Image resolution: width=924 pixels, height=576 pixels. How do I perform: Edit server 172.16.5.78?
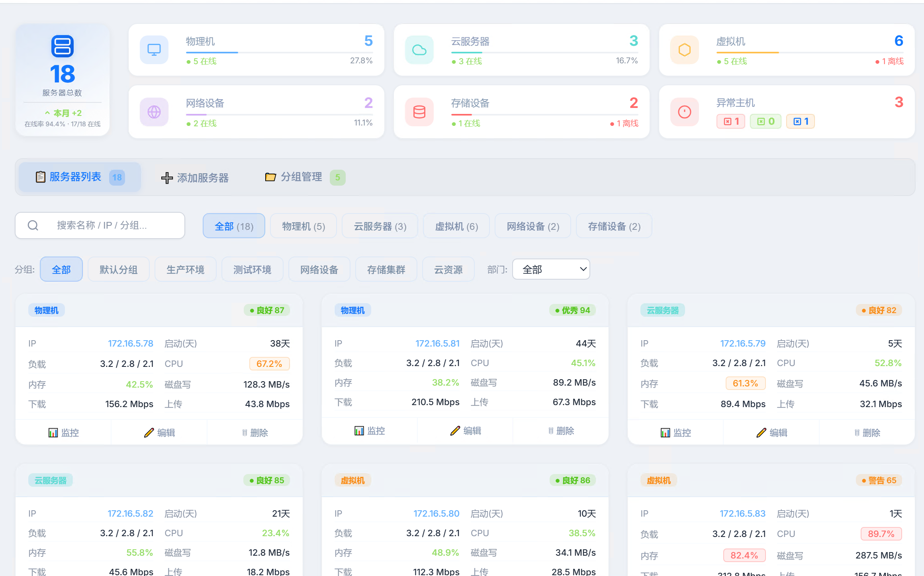159,433
